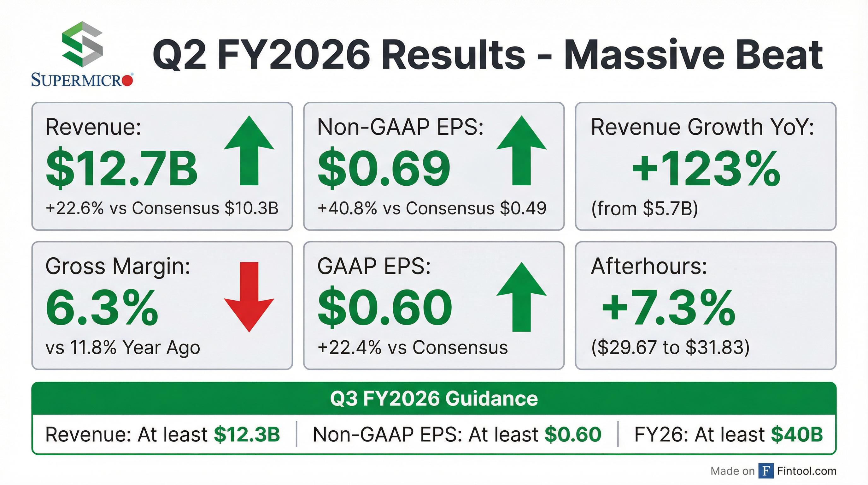Click the Supermicro logo
This screenshot has height=485, width=868.
[x=82, y=54]
